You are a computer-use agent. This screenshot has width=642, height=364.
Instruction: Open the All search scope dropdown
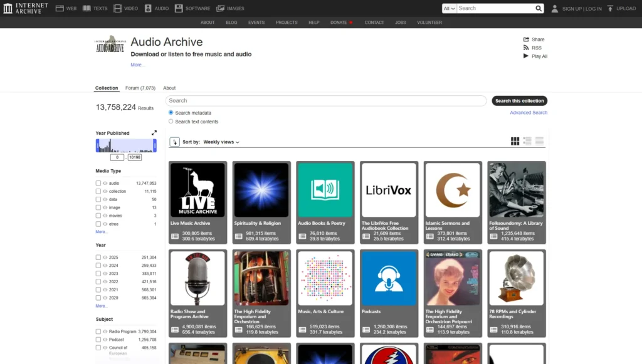[449, 8]
